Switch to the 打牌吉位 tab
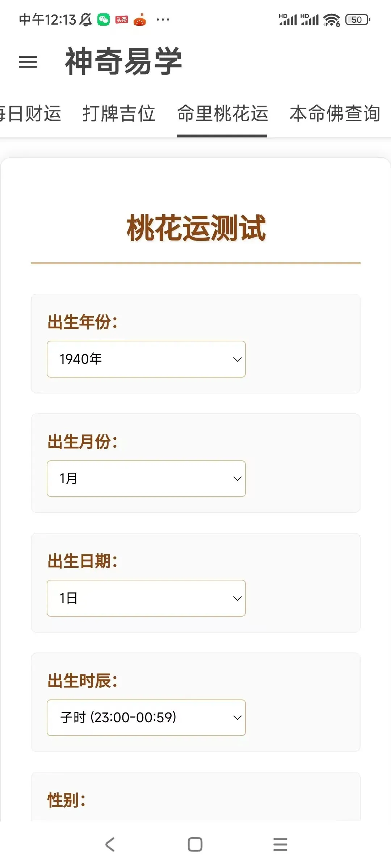 click(x=119, y=114)
